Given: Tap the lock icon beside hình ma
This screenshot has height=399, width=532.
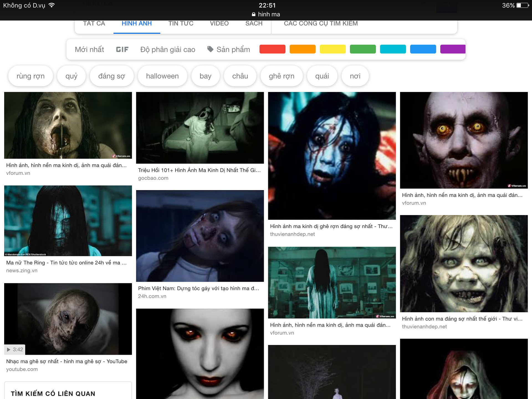Looking at the screenshot, I should [254, 14].
